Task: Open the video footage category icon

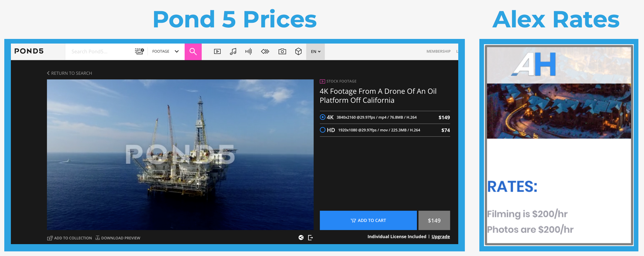Action: click(x=217, y=51)
